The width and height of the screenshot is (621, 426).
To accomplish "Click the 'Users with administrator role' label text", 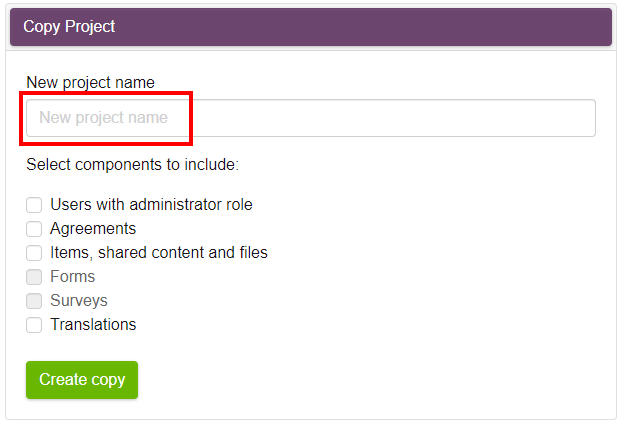I will coord(151,205).
